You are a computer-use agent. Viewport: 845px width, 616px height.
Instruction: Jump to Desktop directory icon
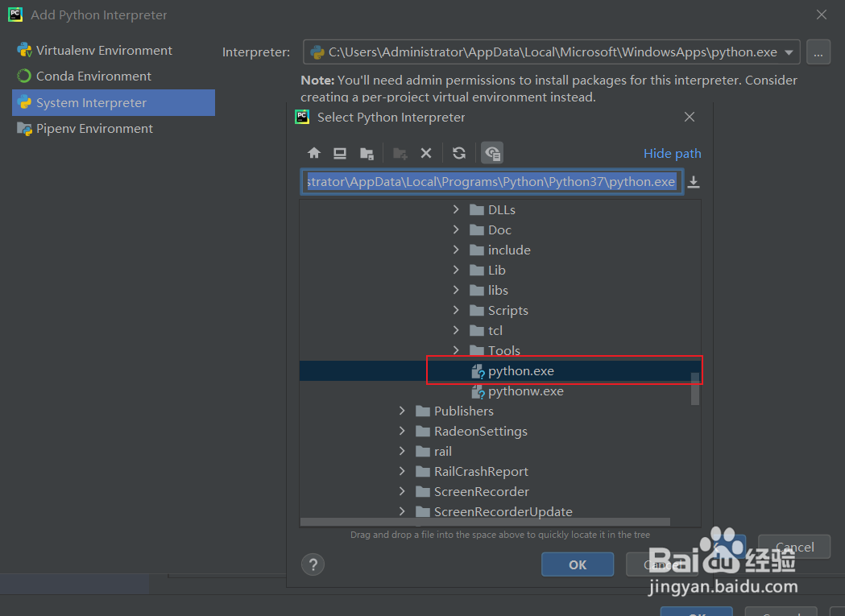(340, 153)
